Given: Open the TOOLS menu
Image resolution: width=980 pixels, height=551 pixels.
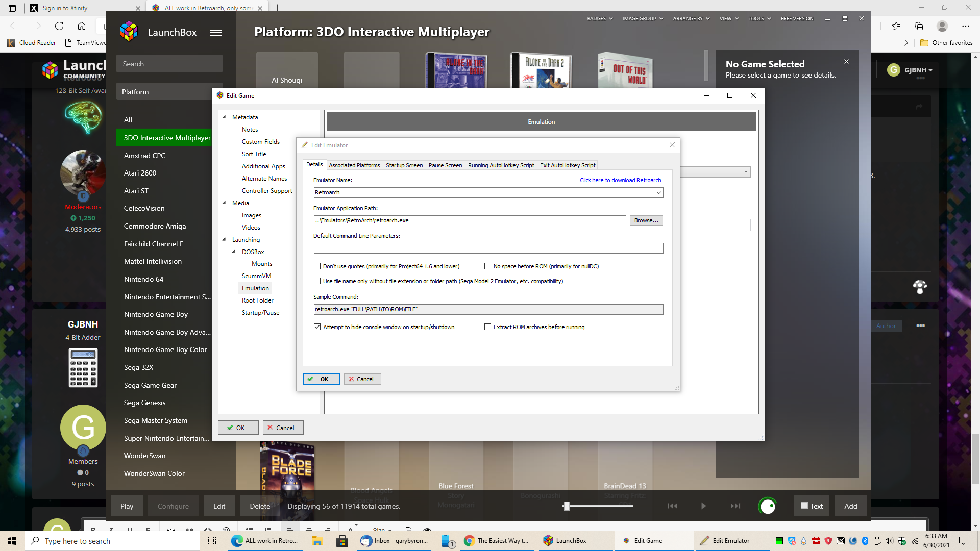Looking at the screenshot, I should [x=759, y=19].
